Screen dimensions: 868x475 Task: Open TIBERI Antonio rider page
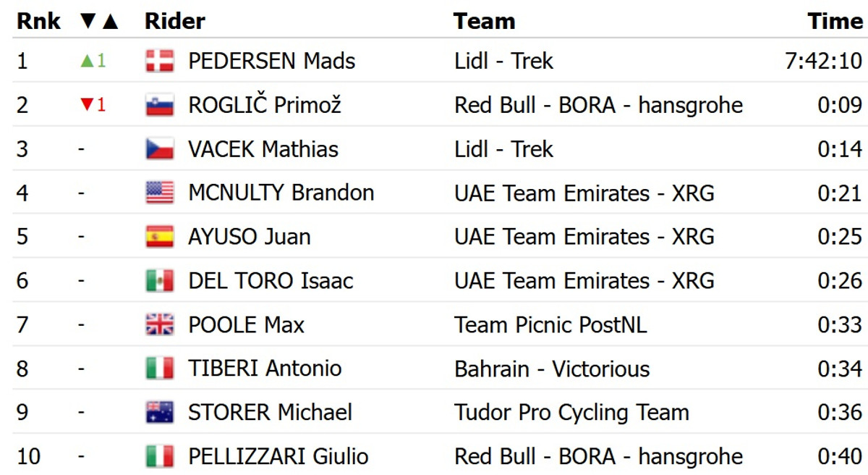pyautogui.click(x=264, y=369)
